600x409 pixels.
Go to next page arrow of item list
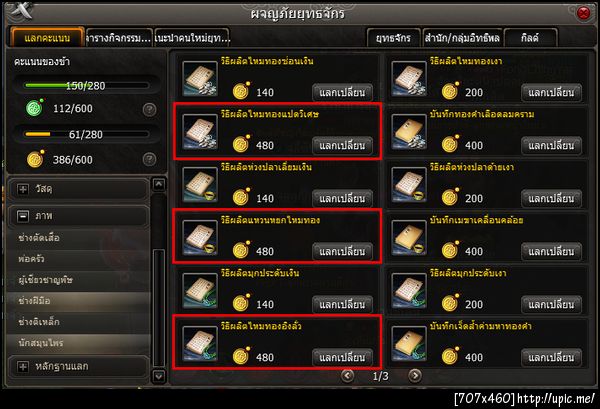[415, 375]
